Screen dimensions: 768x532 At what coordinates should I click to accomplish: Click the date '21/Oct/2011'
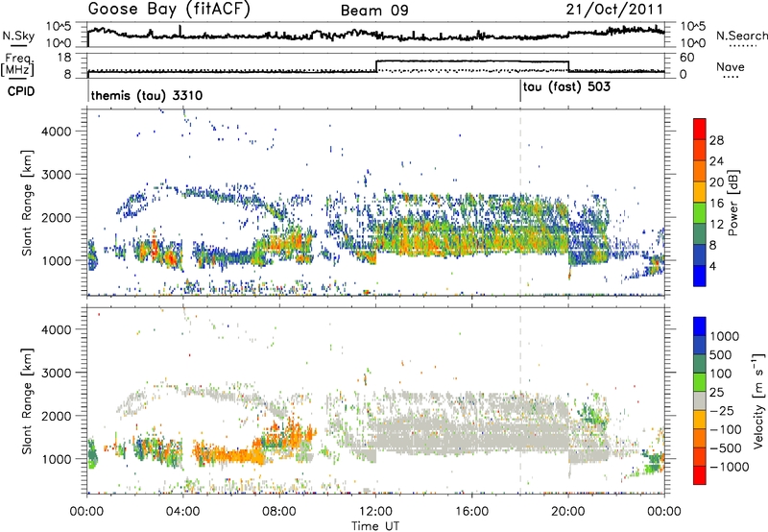614,10
